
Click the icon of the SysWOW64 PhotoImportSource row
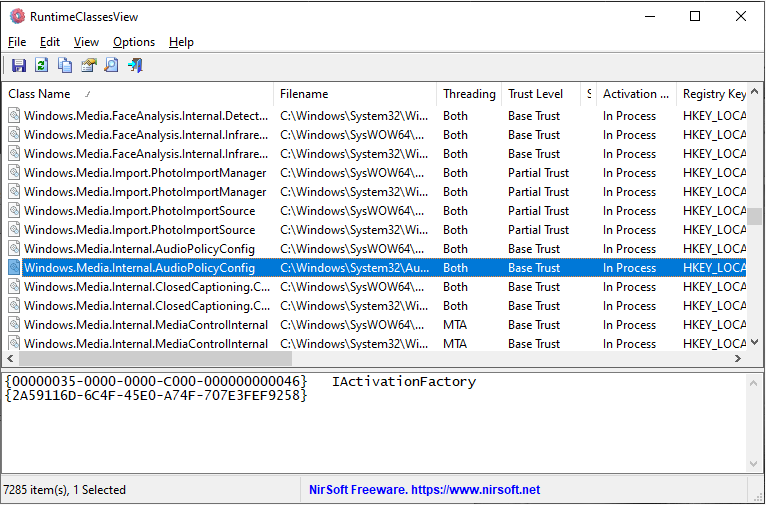[x=15, y=211]
